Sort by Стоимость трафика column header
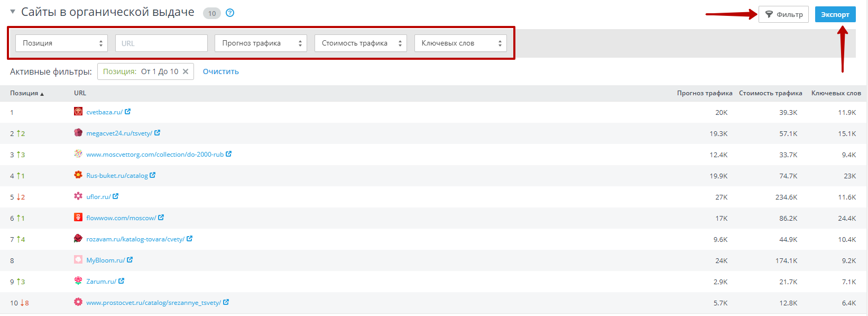 (x=771, y=93)
